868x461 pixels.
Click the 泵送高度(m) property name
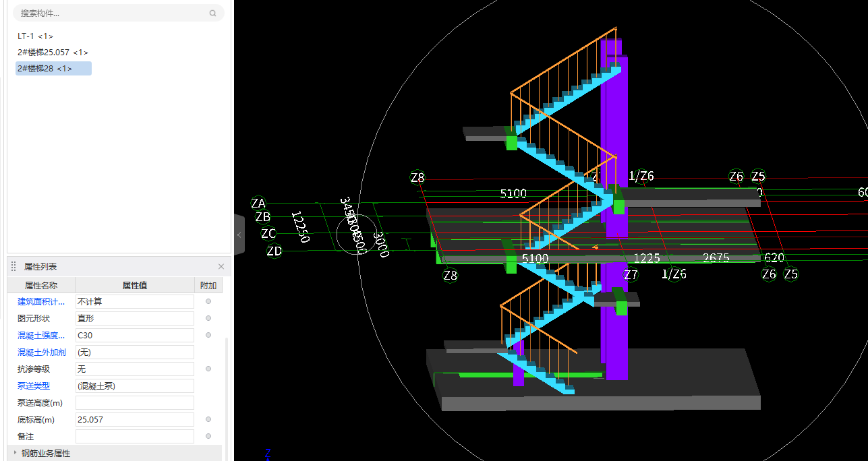click(40, 403)
